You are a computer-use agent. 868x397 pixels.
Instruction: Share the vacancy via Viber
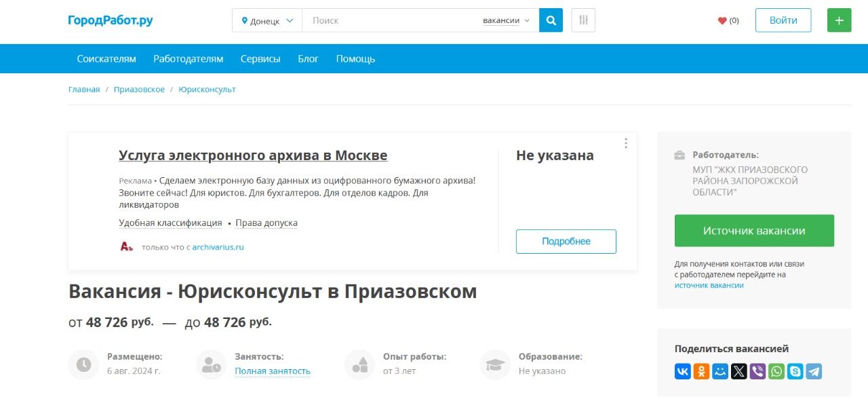(x=757, y=371)
